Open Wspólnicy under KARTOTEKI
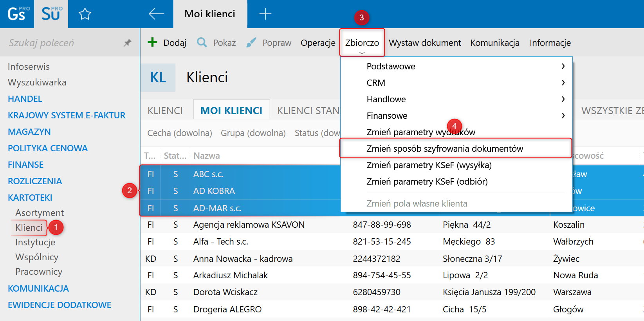This screenshot has height=321, width=644. (37, 257)
